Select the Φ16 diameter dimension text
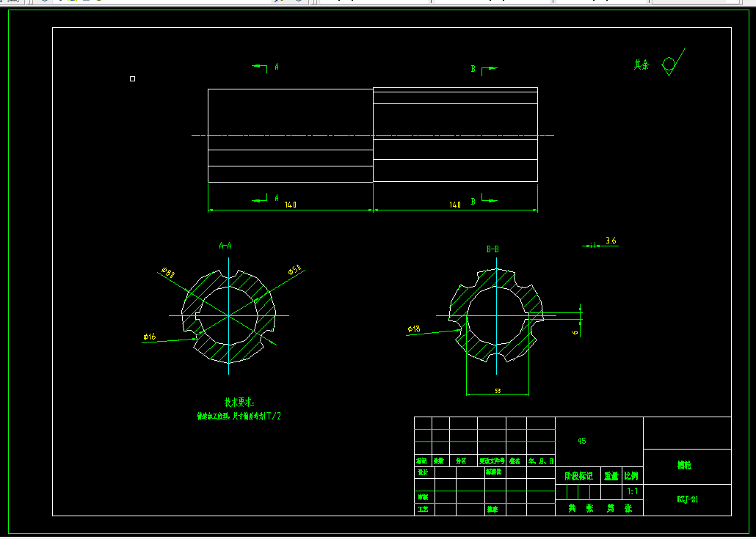Screen dimensions: 756x539 point(150,336)
